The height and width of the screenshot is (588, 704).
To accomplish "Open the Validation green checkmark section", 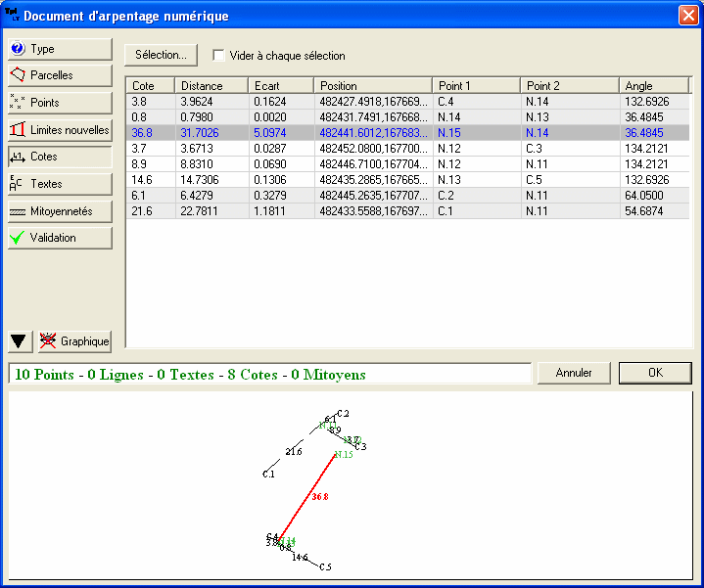I will pyautogui.click(x=60, y=238).
